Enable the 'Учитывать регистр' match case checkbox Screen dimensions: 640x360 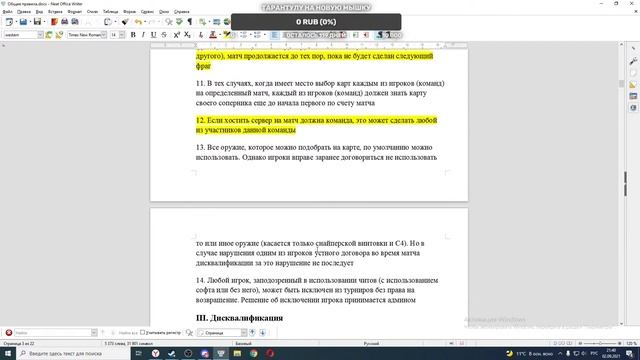142,333
